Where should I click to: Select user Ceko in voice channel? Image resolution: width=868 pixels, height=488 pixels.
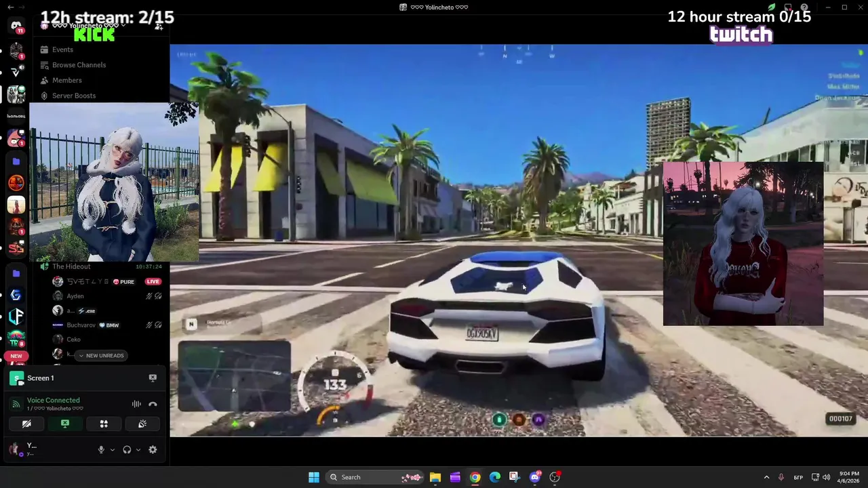[x=73, y=340]
